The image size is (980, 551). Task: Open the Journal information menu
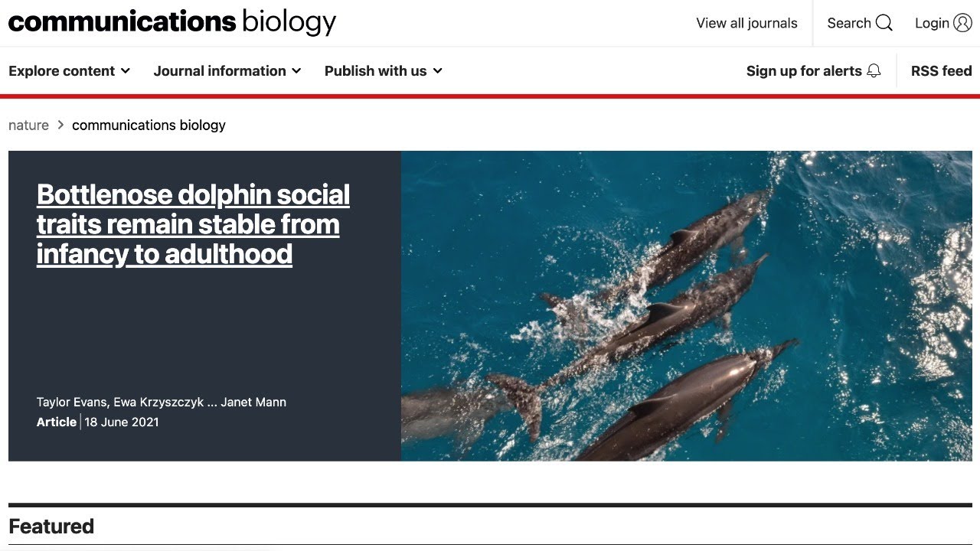tap(227, 70)
